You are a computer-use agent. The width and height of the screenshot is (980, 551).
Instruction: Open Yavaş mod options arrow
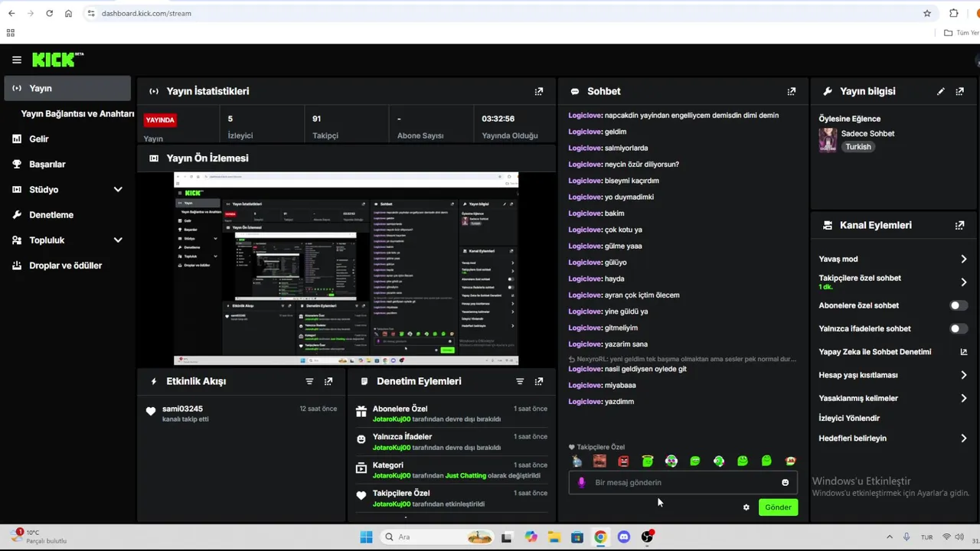click(964, 259)
